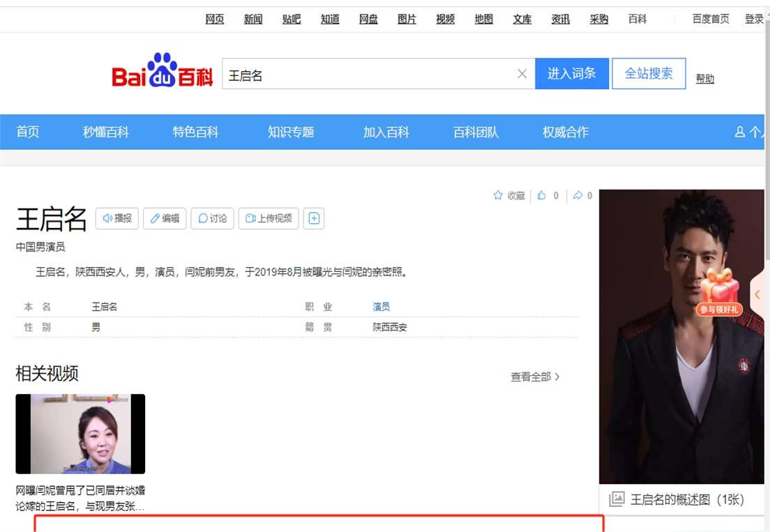Screen dimensions: 770x532
Task: Click the 相关视频 section heading
Action: [47, 374]
